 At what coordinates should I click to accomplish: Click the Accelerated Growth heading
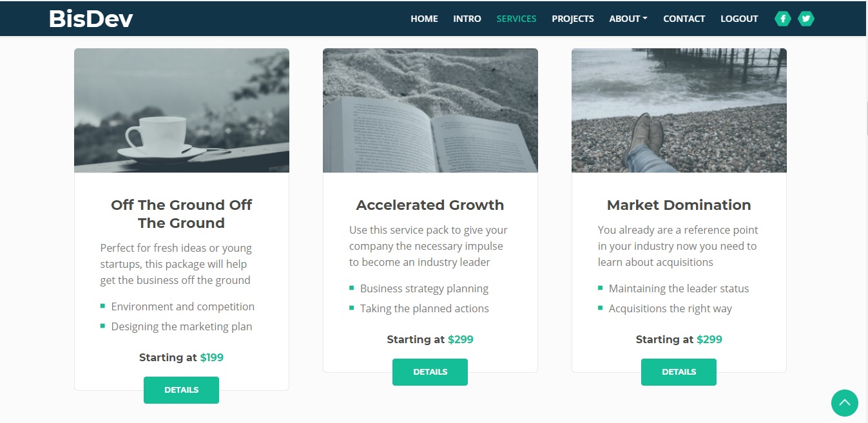coord(430,205)
